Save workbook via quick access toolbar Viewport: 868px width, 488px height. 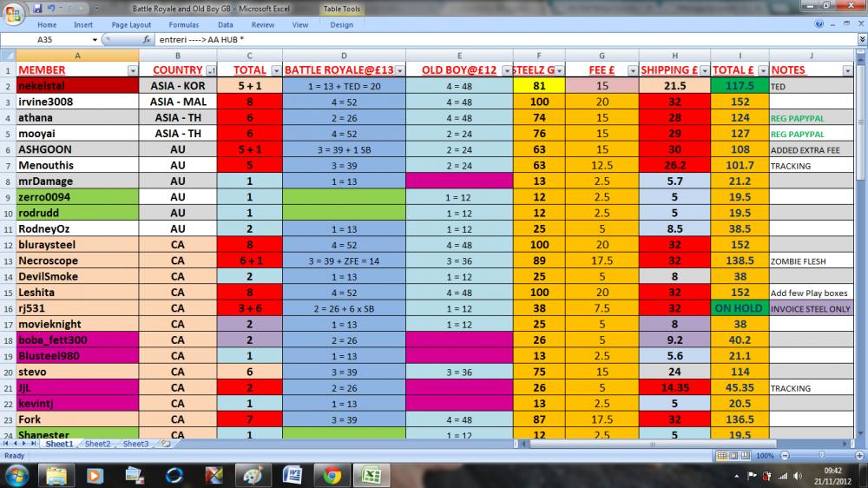[x=37, y=9]
